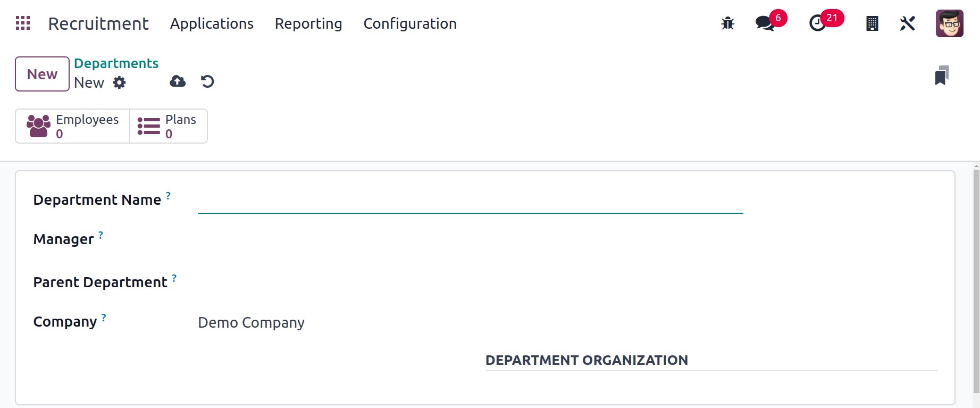Discard changes with undo arrow icon

coord(207,81)
